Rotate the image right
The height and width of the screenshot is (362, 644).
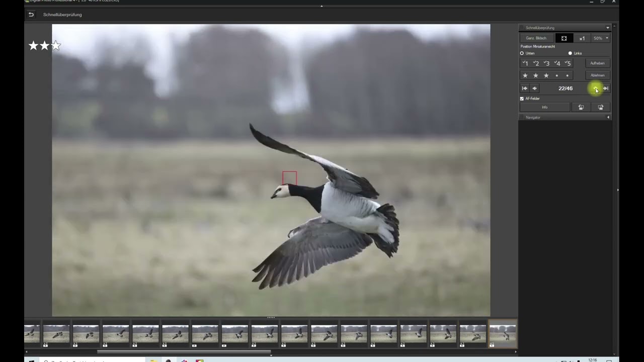(x=601, y=107)
